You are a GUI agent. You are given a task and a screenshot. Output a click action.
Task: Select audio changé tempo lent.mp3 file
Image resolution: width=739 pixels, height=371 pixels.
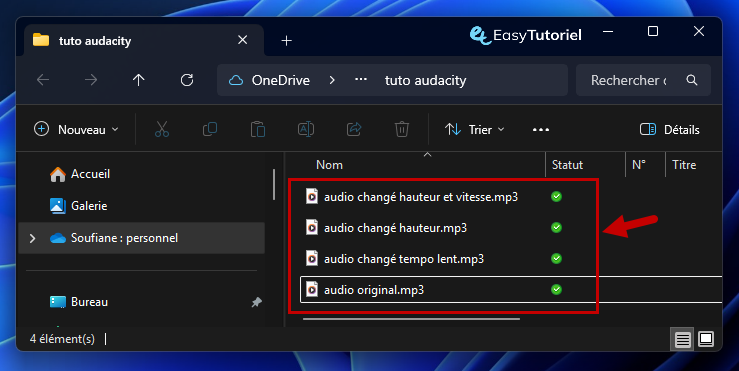(x=404, y=259)
